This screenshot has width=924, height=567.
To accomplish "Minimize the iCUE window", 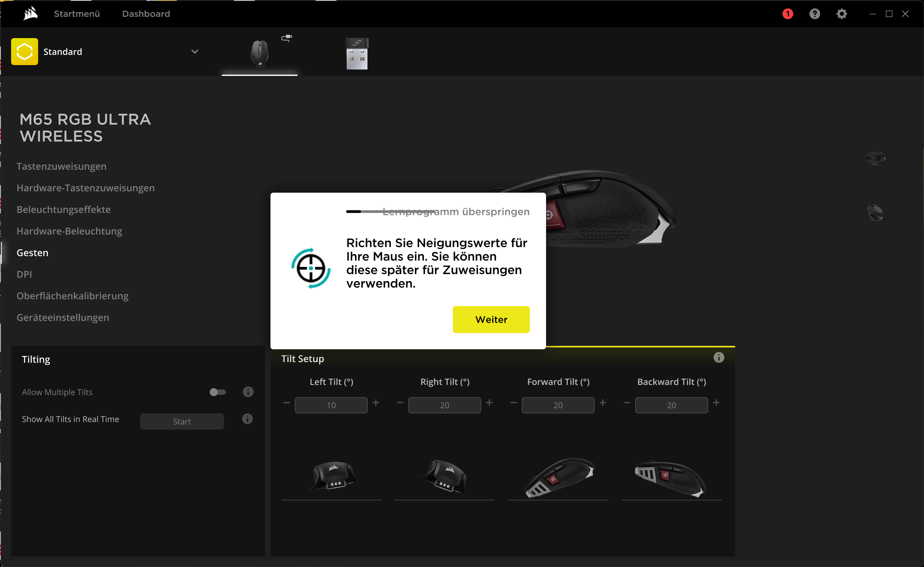I will [x=873, y=14].
